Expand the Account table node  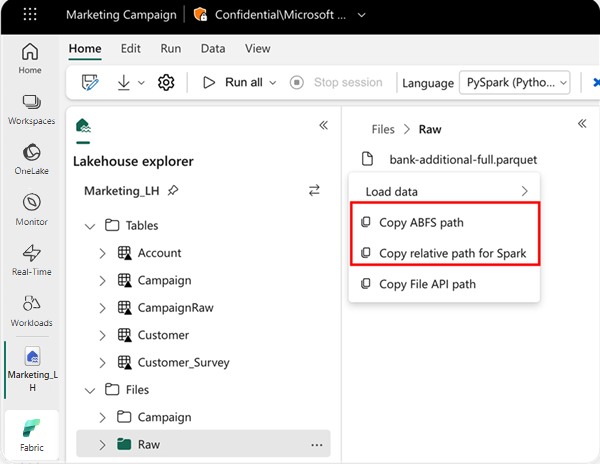[102, 253]
